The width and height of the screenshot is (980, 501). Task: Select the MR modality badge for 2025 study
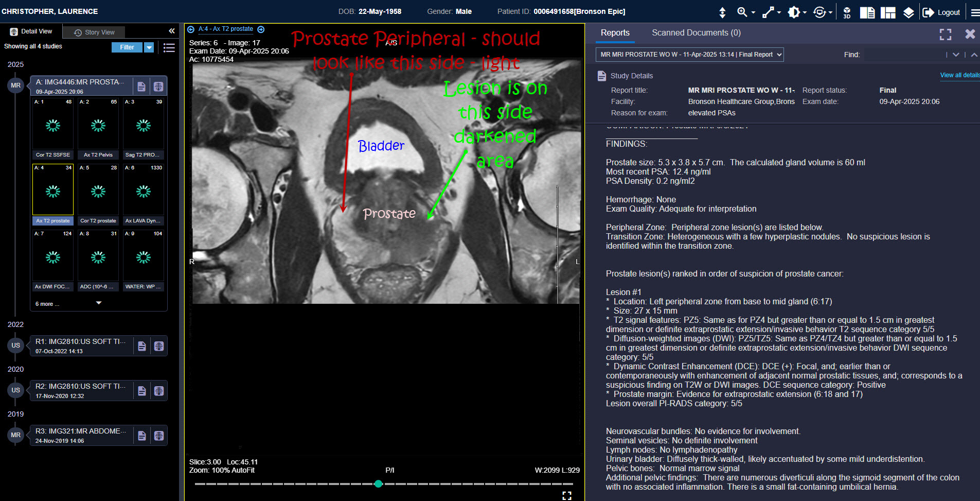[x=16, y=85]
